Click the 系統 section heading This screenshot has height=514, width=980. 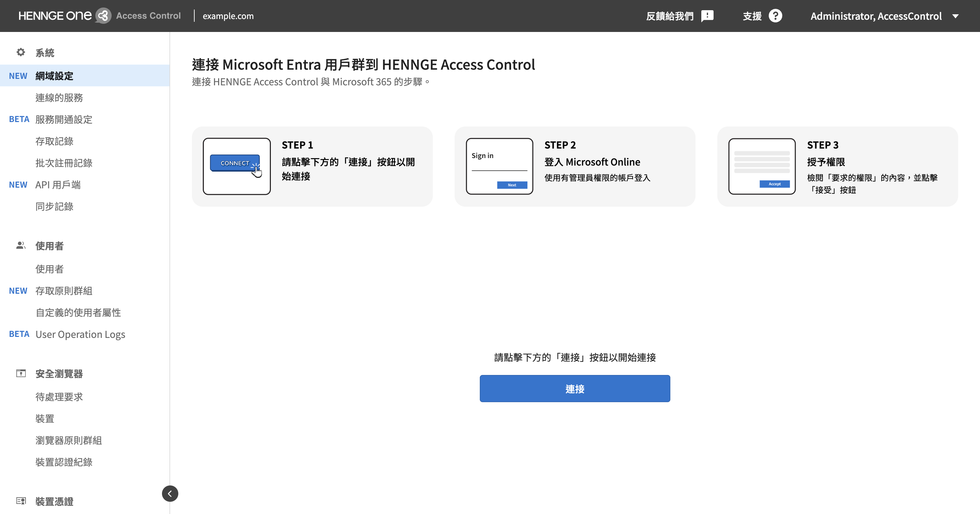[x=45, y=52]
